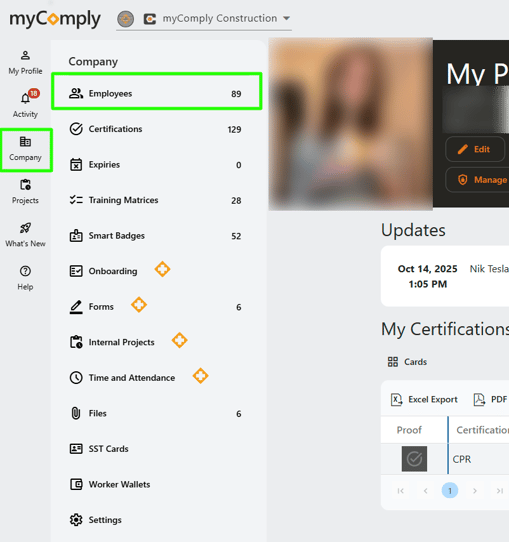Screen dimensions: 509x542
Task: Go to first page arrow
Action: click(400, 491)
